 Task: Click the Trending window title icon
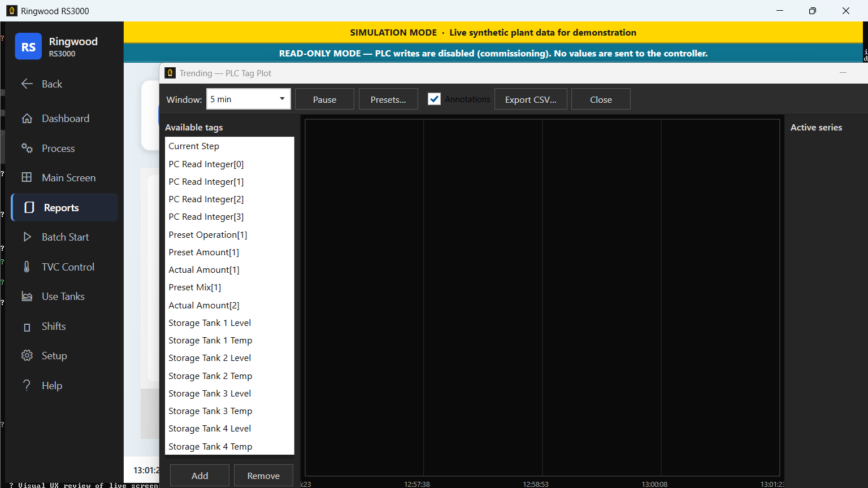tap(170, 73)
